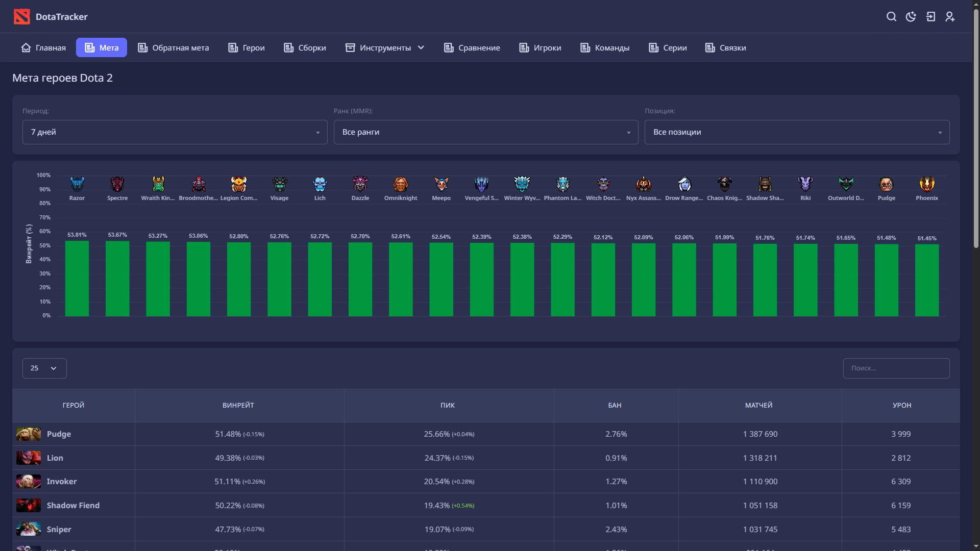This screenshot has width=980, height=551.
Task: Click the Phoenix hero icon in the chart
Action: [x=927, y=184]
